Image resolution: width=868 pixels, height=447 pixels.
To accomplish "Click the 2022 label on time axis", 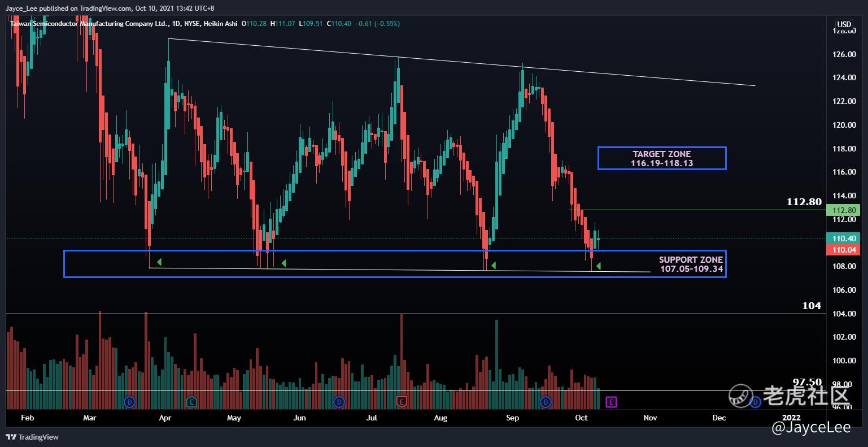I will point(791,418).
